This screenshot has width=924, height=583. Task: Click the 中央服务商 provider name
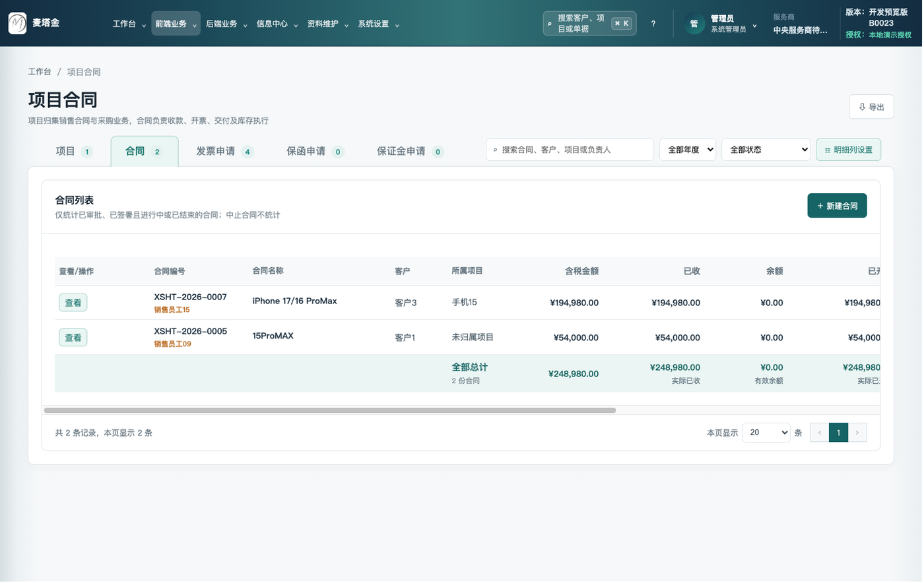pyautogui.click(x=802, y=30)
